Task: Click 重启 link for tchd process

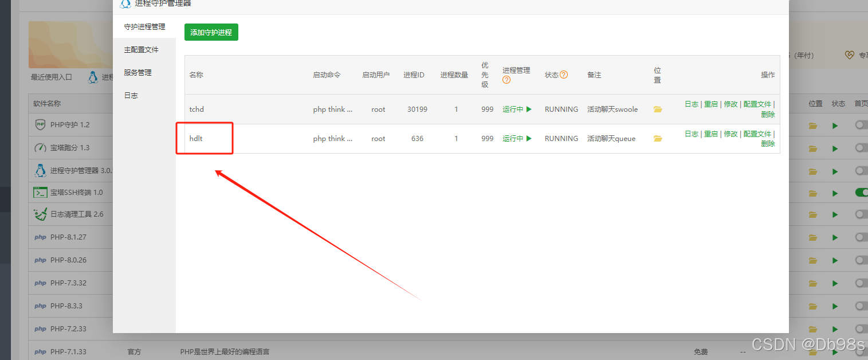Action: (x=711, y=104)
